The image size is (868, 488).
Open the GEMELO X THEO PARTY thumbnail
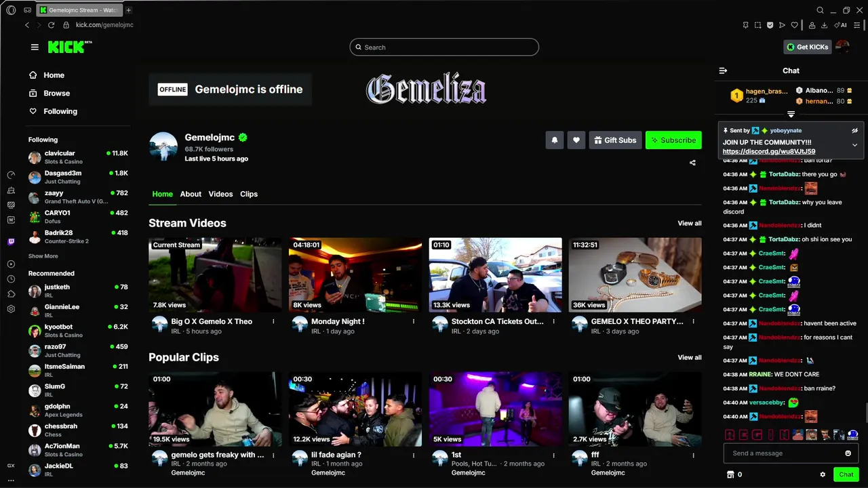coord(635,274)
